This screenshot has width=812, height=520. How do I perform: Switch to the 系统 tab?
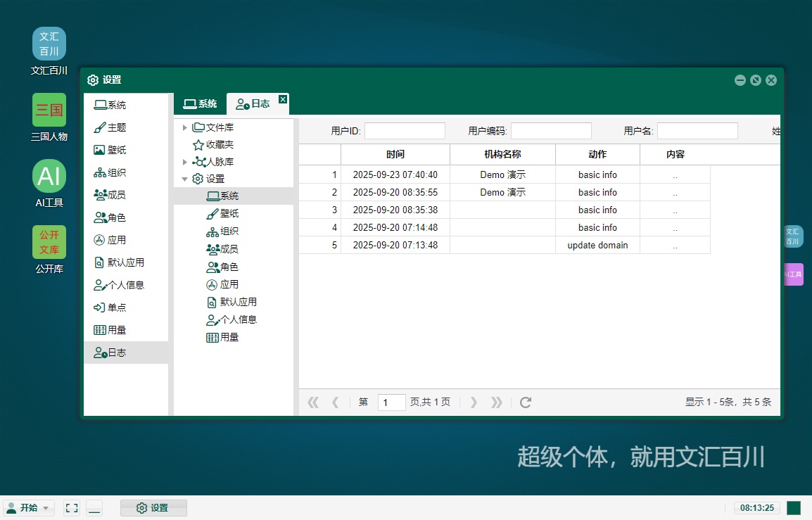(x=200, y=104)
